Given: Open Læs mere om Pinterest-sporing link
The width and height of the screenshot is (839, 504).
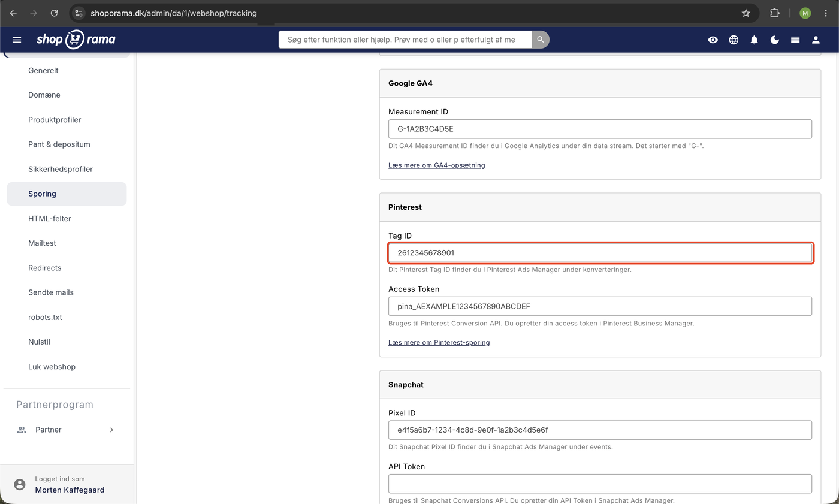Looking at the screenshot, I should tap(439, 342).
